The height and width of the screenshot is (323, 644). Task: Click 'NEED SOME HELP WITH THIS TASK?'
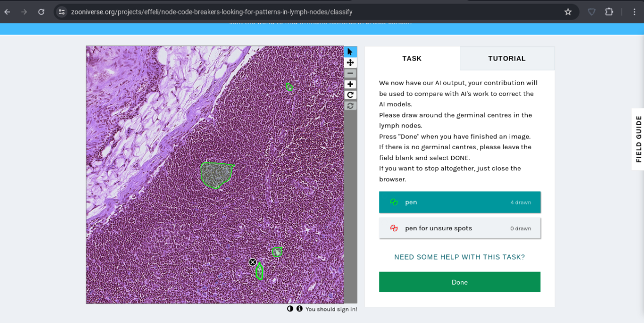click(459, 257)
